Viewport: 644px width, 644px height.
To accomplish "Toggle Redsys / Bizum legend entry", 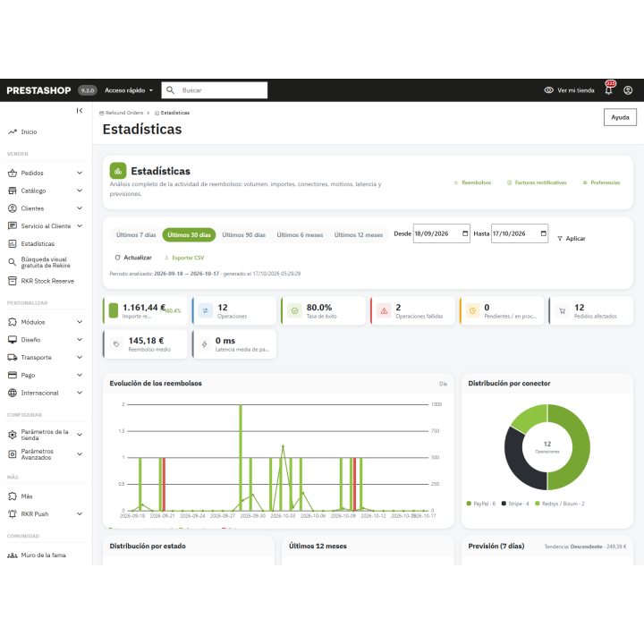I will point(559,504).
